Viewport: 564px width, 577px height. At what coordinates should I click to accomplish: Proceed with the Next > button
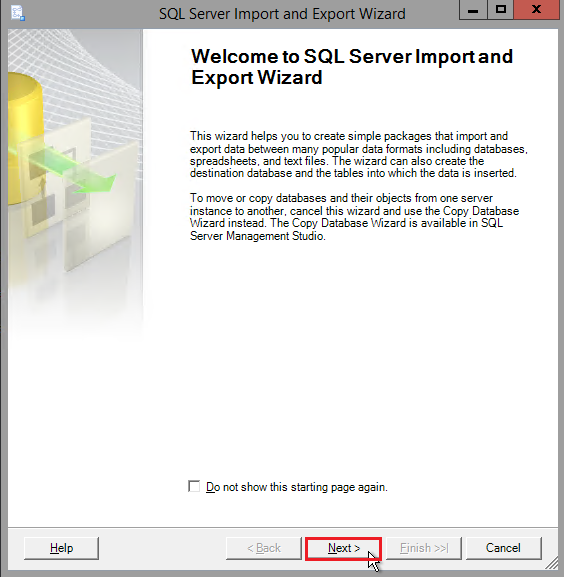[x=343, y=548]
